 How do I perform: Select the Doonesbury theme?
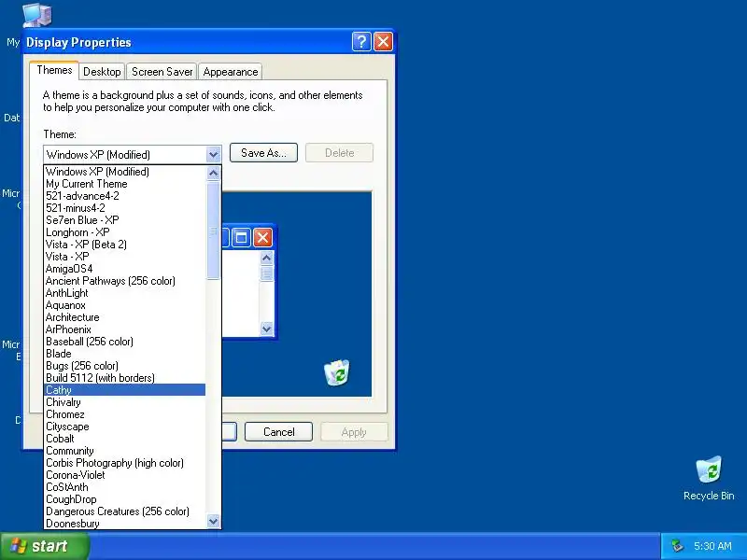[x=125, y=524]
